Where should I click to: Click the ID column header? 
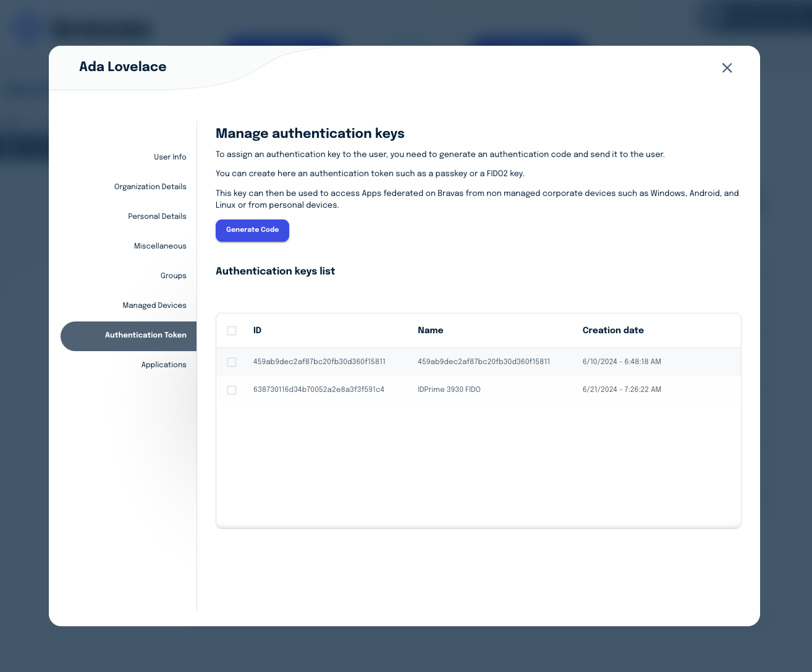pyautogui.click(x=257, y=330)
